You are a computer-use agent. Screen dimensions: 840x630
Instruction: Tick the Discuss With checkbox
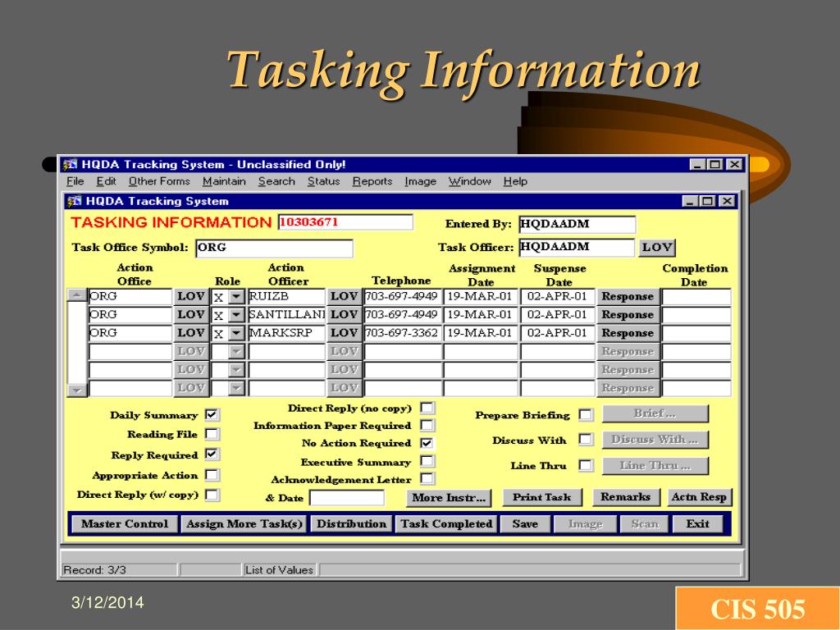[586, 440]
